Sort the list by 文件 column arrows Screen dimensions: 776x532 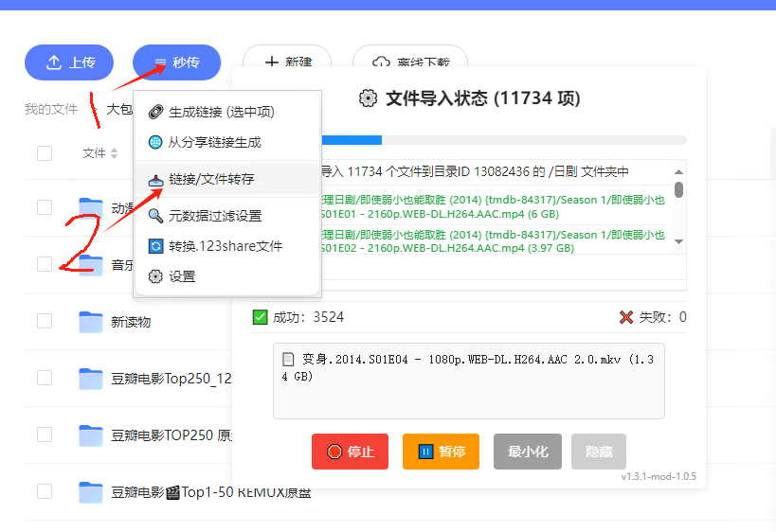click(115, 153)
